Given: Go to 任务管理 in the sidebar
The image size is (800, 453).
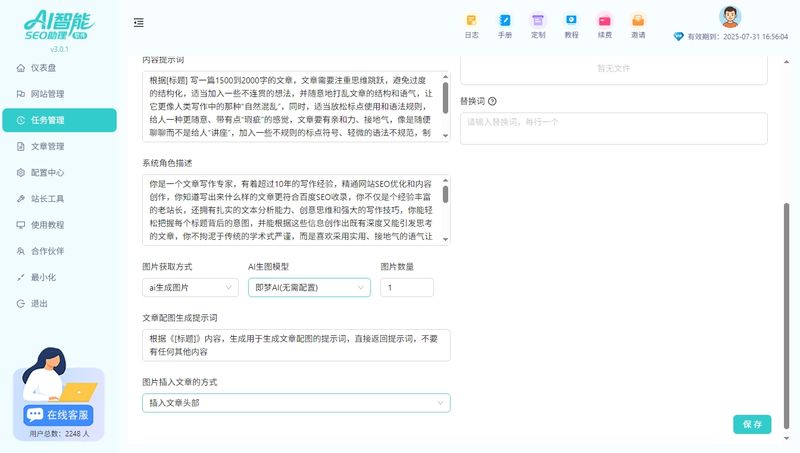Looking at the screenshot, I should [59, 120].
